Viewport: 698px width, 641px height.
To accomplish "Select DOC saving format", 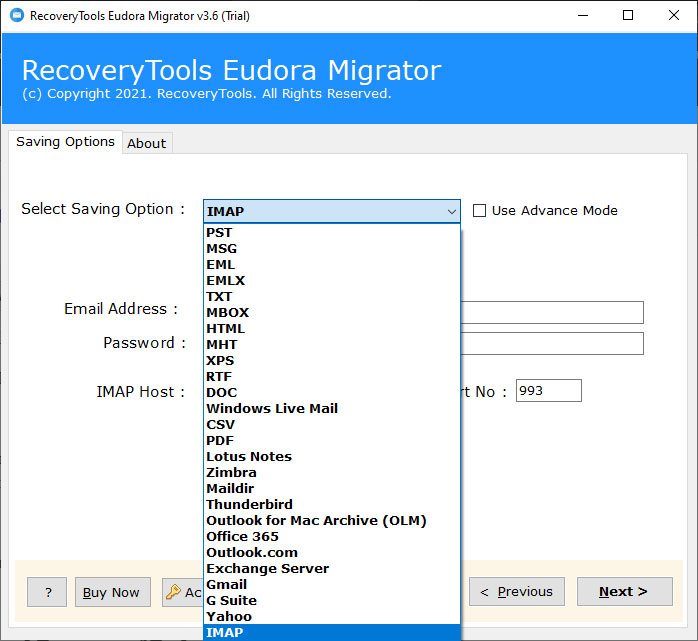I will point(332,393).
